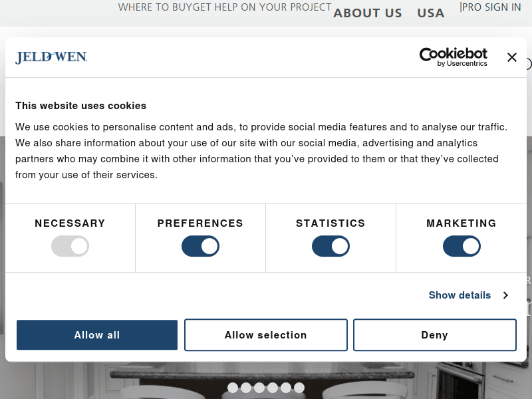Jump to the third carousel dot
The image size is (532, 399).
(259, 388)
